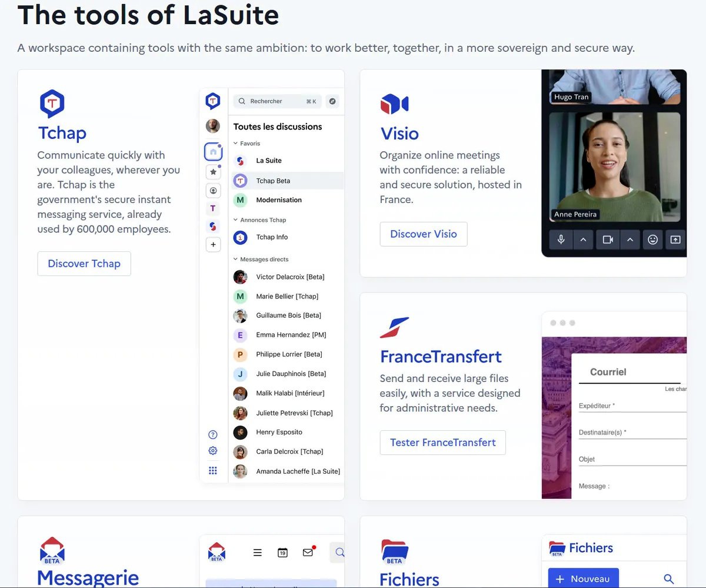Viewport: 706px width, 588px height.
Task: Click the plus icon in Tchap sidebar
Action: click(213, 244)
